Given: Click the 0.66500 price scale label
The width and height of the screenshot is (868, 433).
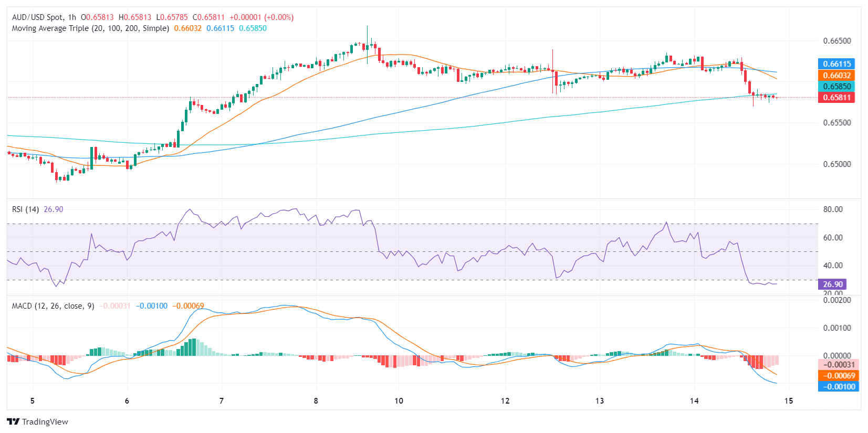Looking at the screenshot, I should pyautogui.click(x=836, y=41).
